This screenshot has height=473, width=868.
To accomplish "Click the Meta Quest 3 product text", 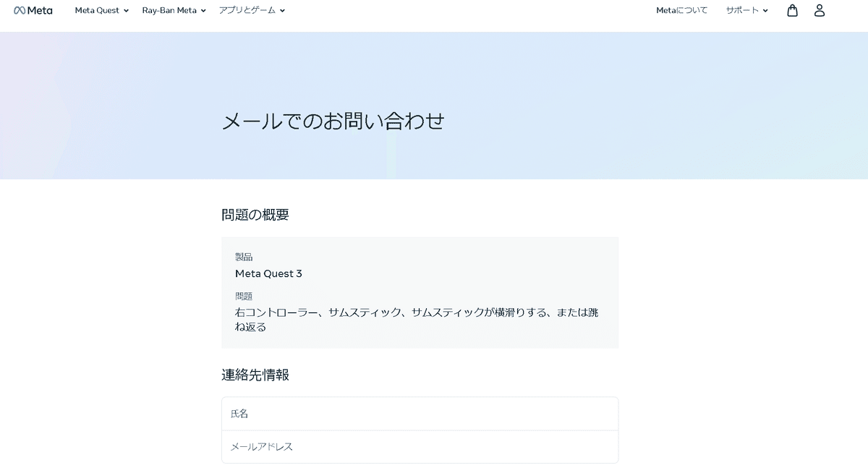I will coord(268,273).
